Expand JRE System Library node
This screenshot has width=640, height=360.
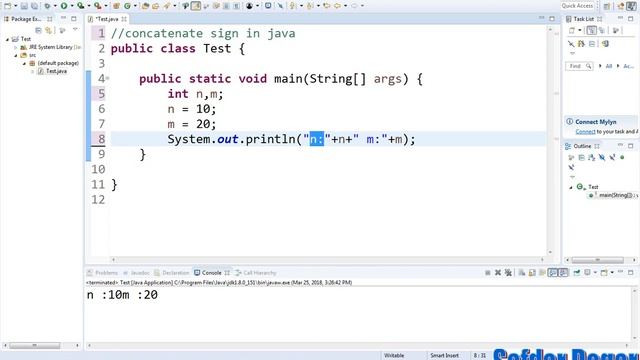[x=16, y=47]
